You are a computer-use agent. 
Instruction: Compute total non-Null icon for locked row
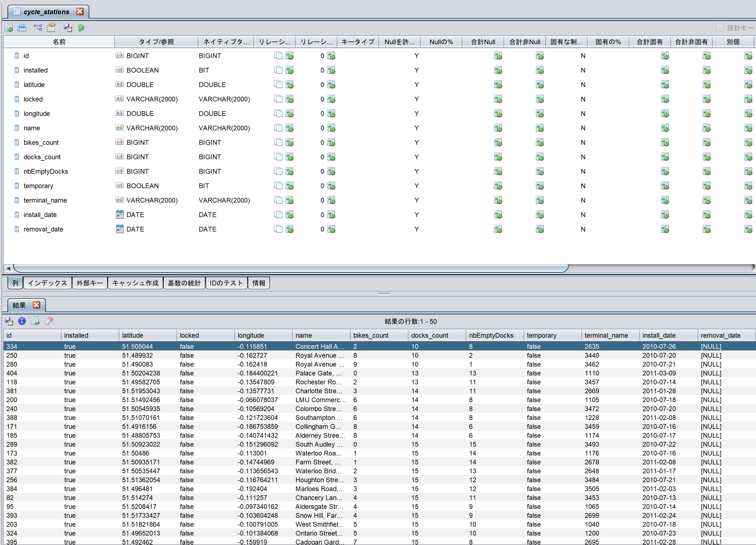click(540, 99)
